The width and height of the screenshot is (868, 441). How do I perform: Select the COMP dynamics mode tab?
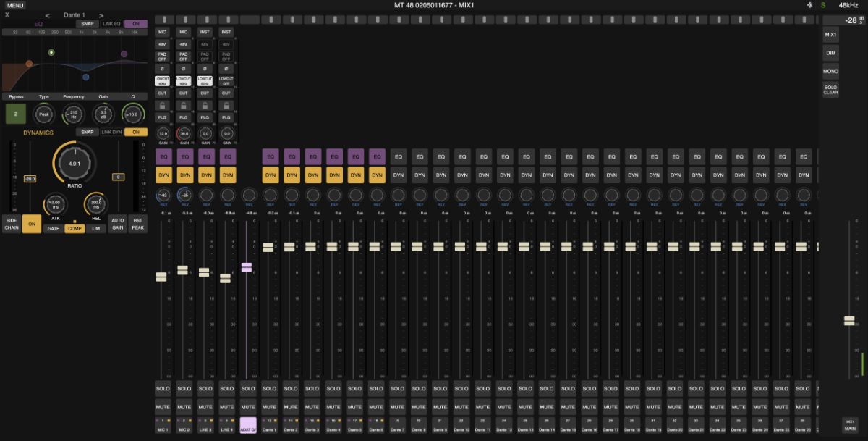(x=75, y=228)
